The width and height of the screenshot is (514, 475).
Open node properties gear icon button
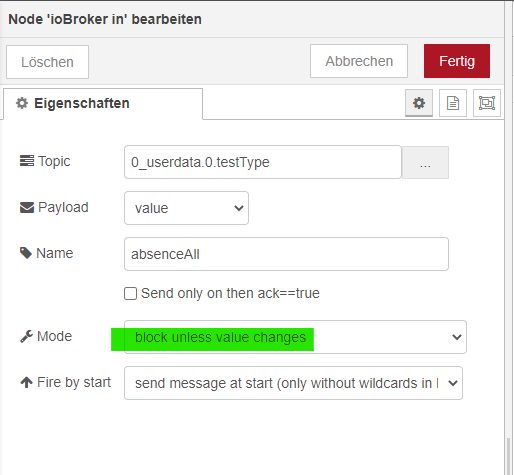tap(419, 103)
